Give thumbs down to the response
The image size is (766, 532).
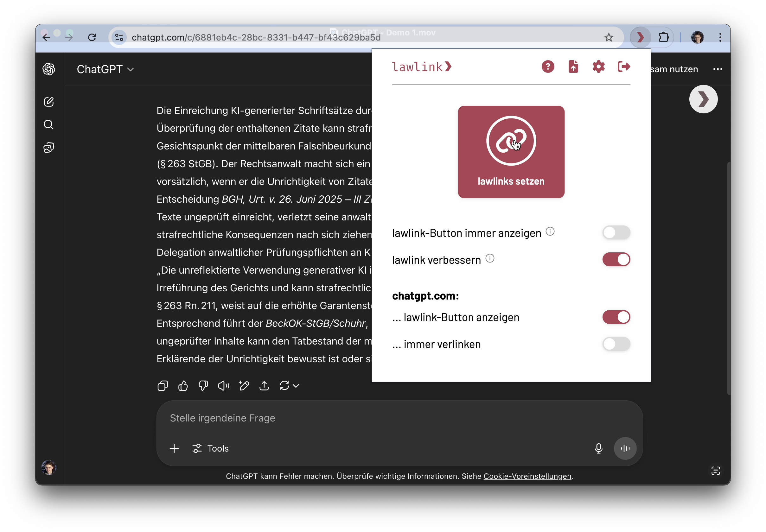pos(203,386)
